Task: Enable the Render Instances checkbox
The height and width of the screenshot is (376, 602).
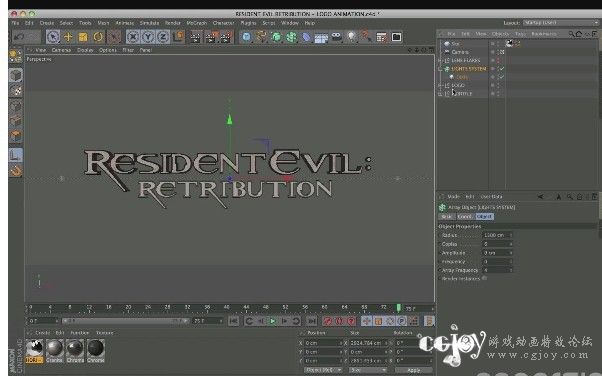Action: pos(484,278)
